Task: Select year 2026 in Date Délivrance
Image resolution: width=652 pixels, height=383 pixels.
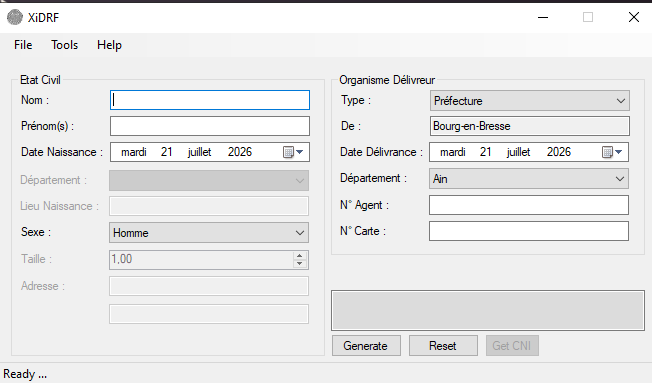Action: pyautogui.click(x=559, y=152)
